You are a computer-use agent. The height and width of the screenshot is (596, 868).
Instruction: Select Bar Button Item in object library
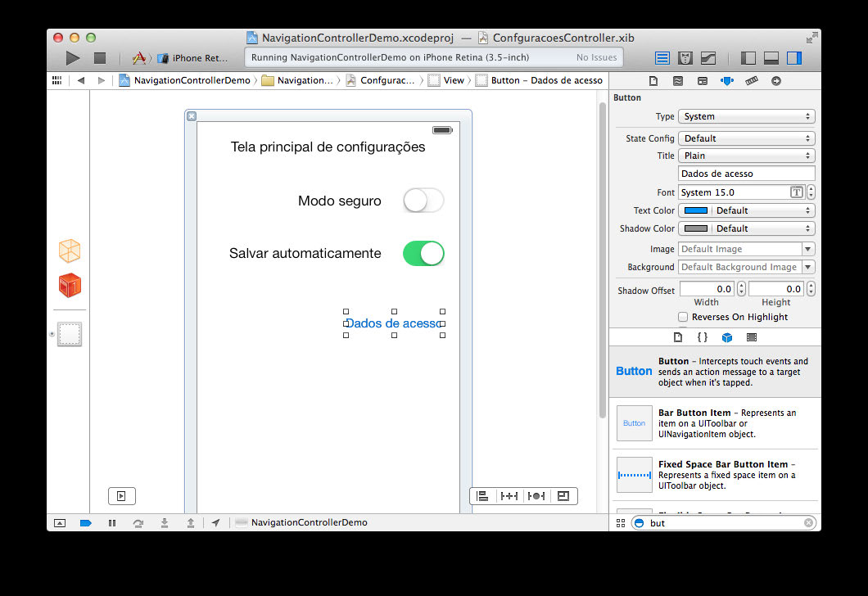713,423
